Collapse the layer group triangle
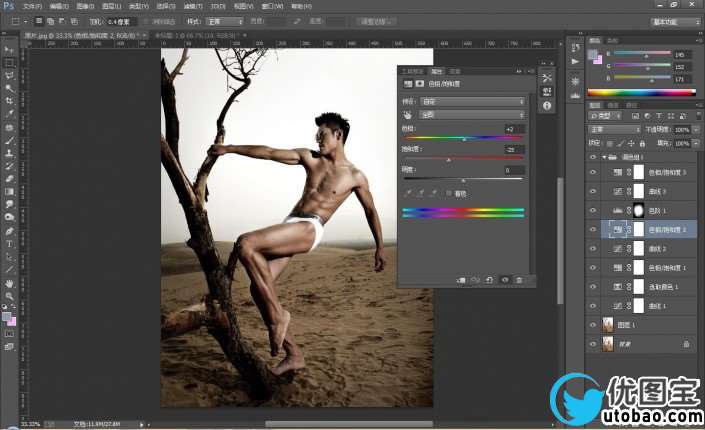705x430 pixels. point(604,157)
